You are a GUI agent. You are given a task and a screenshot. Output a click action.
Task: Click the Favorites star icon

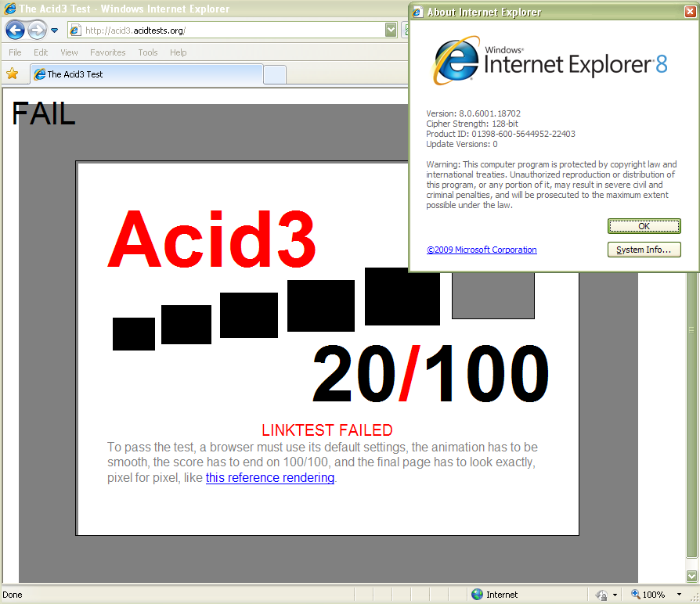pyautogui.click(x=13, y=74)
